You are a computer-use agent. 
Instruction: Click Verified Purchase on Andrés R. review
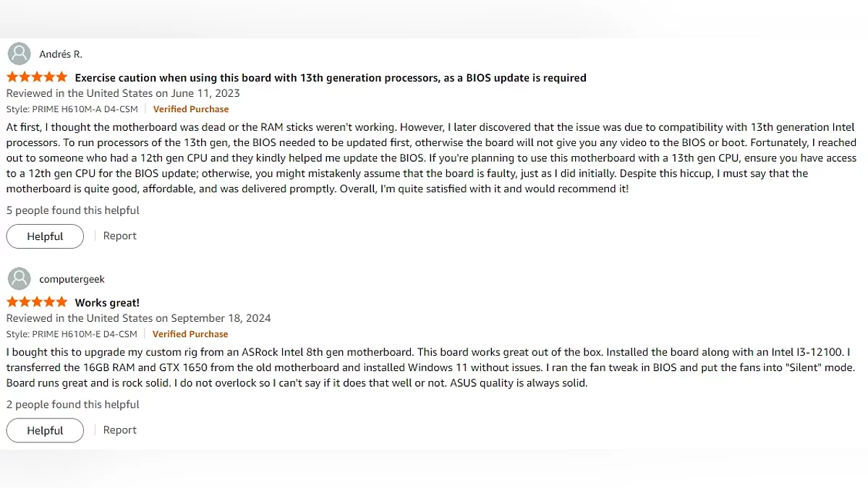coord(190,109)
